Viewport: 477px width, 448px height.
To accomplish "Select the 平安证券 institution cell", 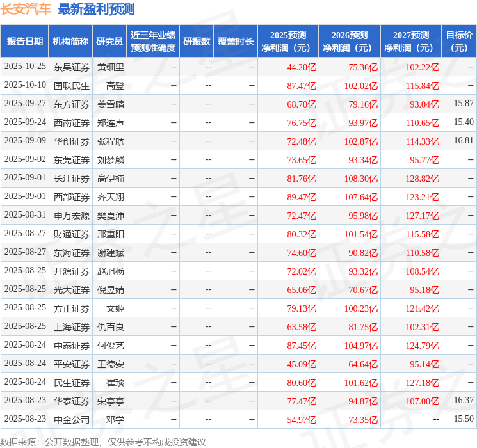I will pyautogui.click(x=72, y=364).
